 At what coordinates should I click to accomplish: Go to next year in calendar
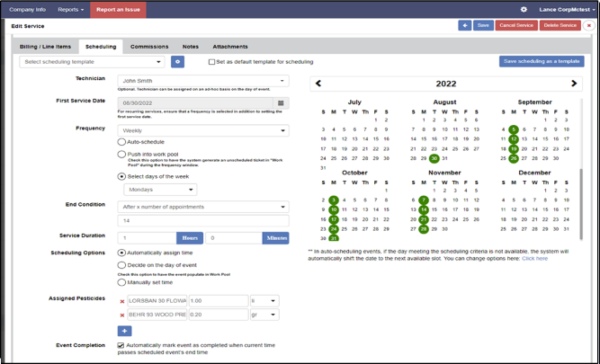574,84
